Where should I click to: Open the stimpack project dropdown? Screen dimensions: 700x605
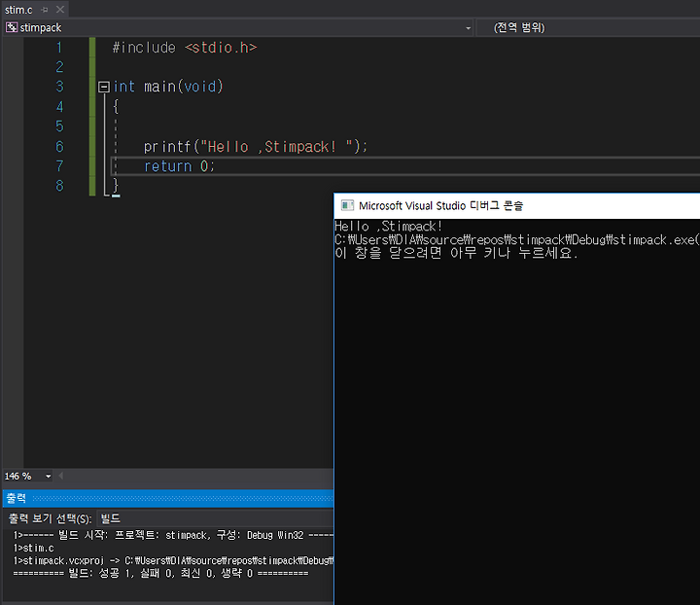(x=468, y=28)
